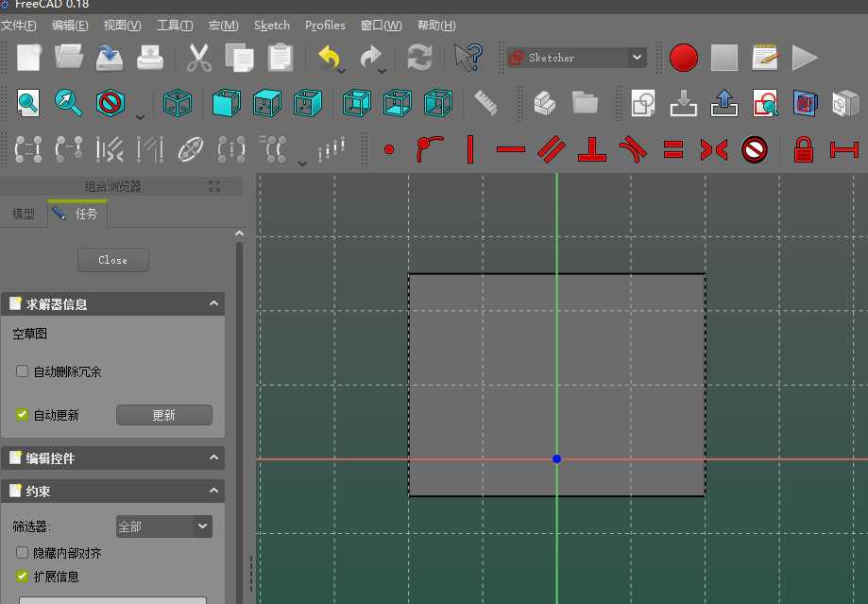Image resolution: width=868 pixels, height=604 pixels.
Task: Activate the What's This help cursor
Action: 468,58
